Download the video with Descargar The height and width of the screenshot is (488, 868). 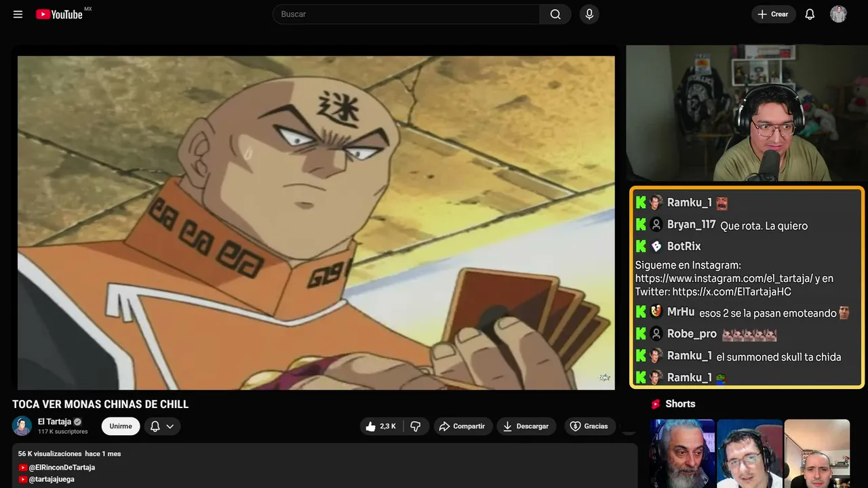527,426
